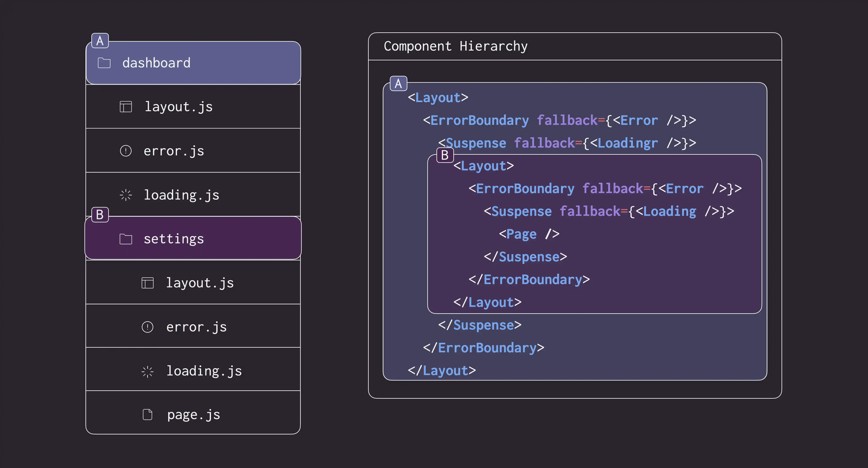Click the folder icon beside settings
The width and height of the screenshot is (868, 468).
click(126, 239)
